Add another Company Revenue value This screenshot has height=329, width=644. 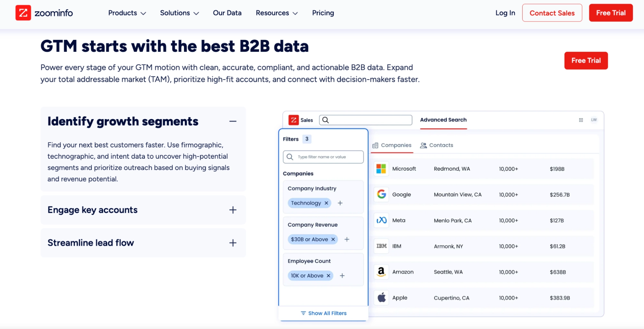[347, 240]
